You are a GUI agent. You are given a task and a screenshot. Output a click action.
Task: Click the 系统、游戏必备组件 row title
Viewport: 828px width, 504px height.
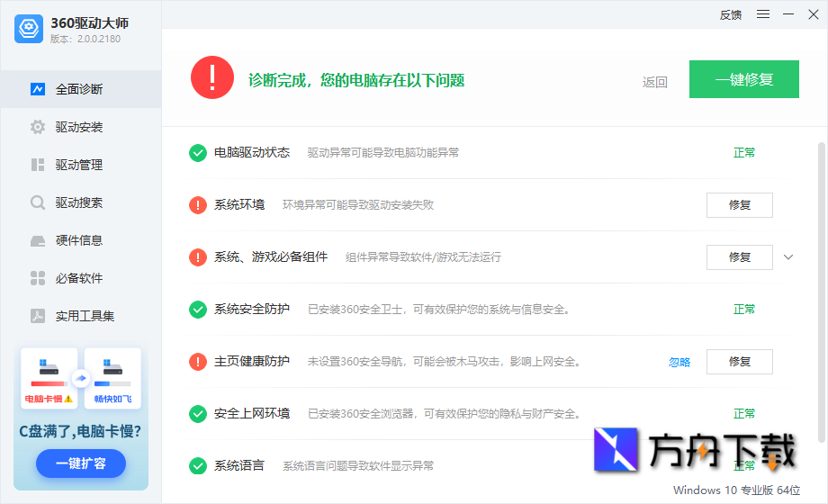pos(271,257)
